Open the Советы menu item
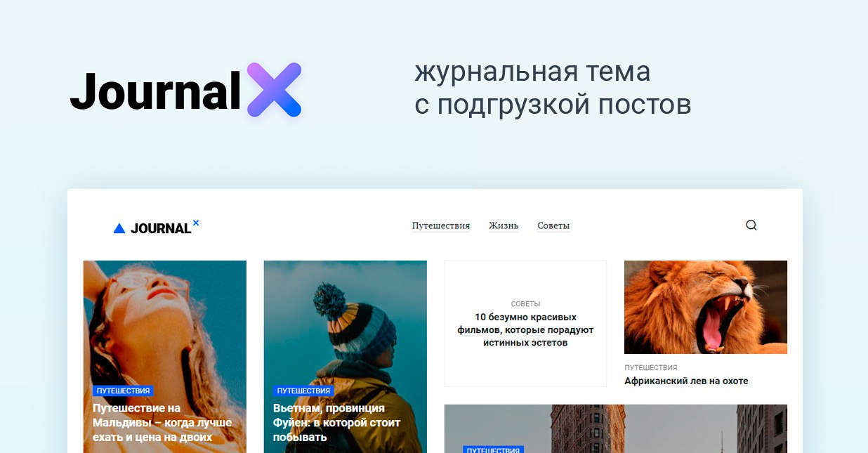Image resolution: width=868 pixels, height=453 pixels. pos(553,225)
